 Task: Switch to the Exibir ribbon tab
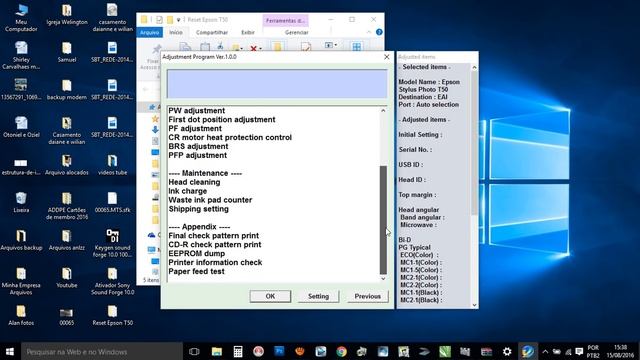[247, 32]
